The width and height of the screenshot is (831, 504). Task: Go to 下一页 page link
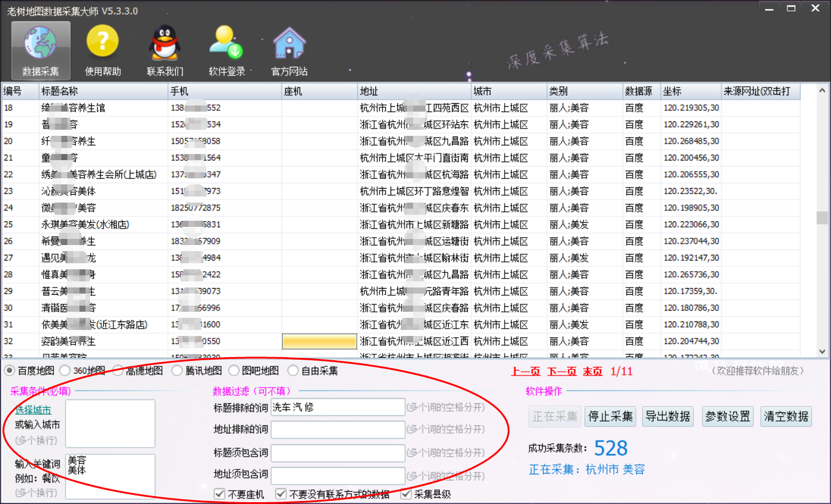point(562,371)
